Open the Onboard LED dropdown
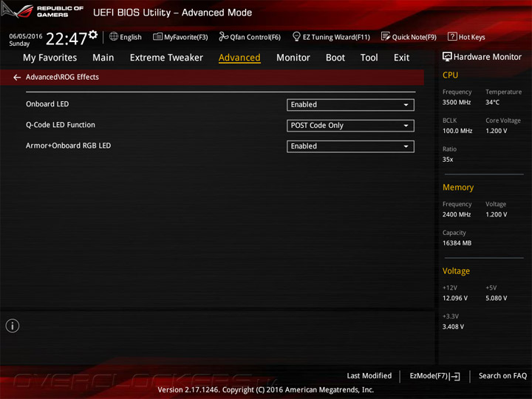 [350, 105]
